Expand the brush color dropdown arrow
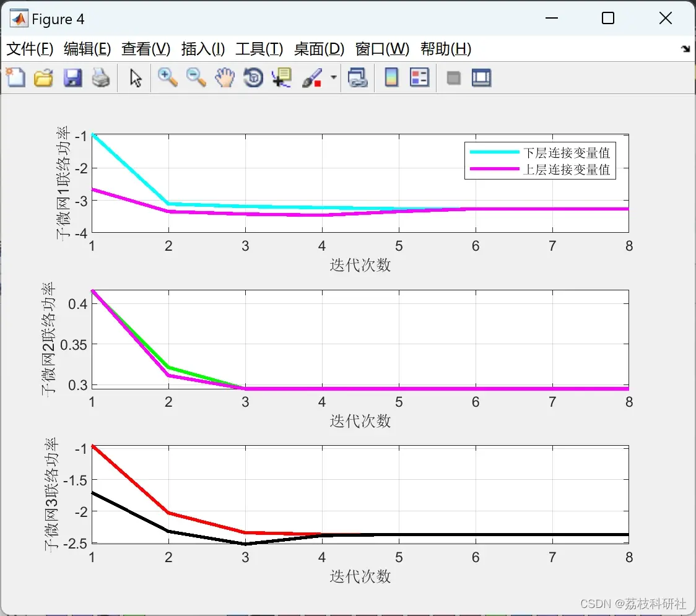 click(333, 77)
